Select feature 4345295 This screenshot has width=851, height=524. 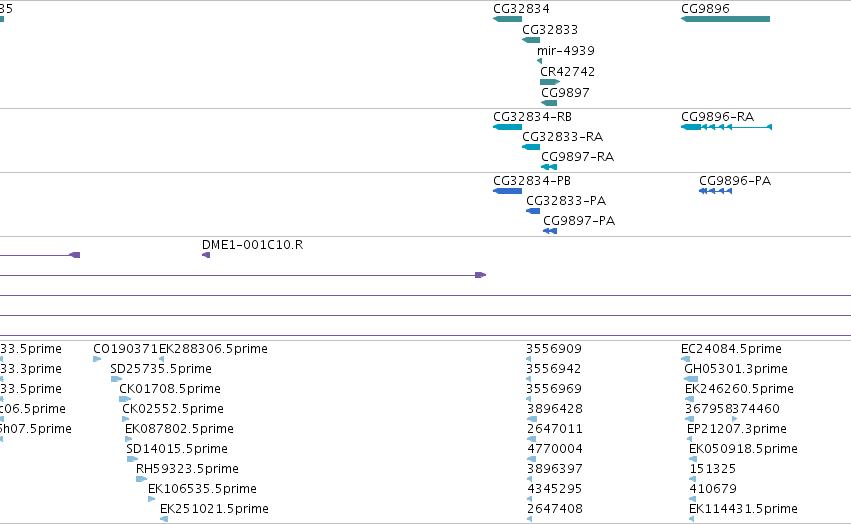coord(554,489)
